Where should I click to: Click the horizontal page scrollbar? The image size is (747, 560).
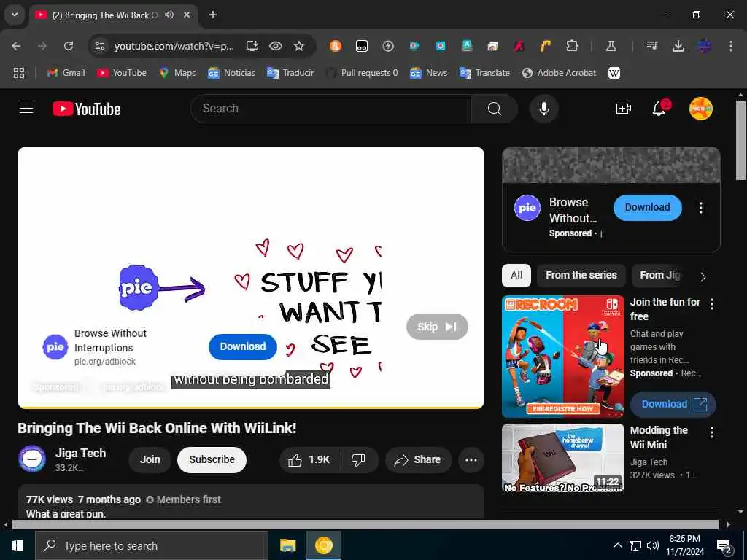(365, 525)
